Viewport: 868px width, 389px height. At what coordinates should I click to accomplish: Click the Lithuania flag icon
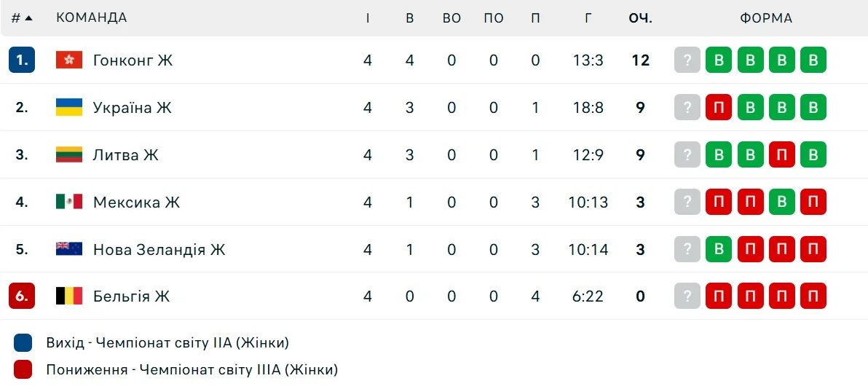[69, 155]
